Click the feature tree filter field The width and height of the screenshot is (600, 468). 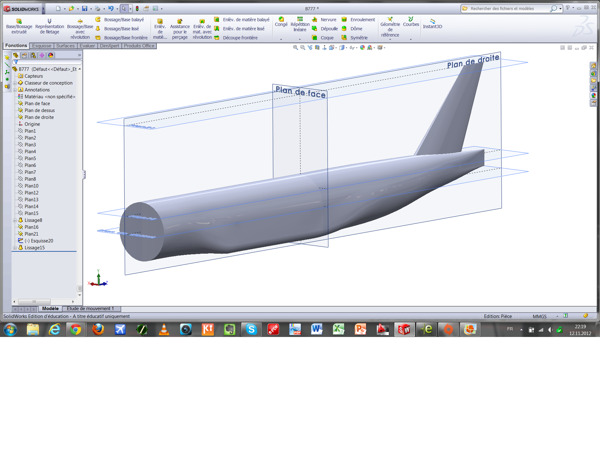46,62
